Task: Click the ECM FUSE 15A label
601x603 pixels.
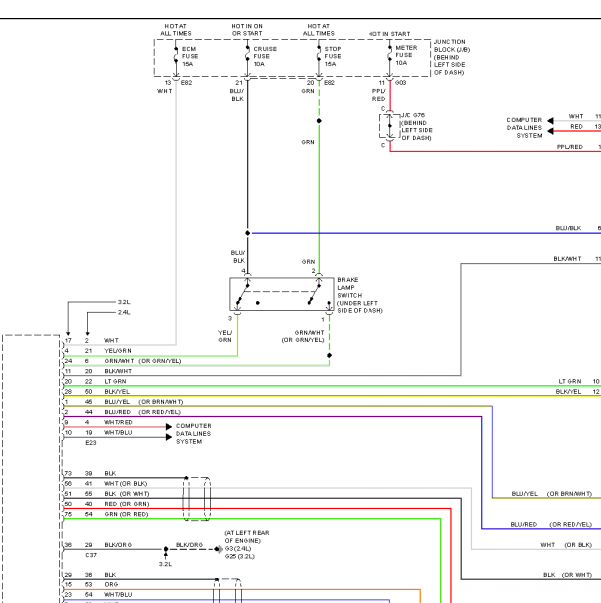Action: [190, 57]
